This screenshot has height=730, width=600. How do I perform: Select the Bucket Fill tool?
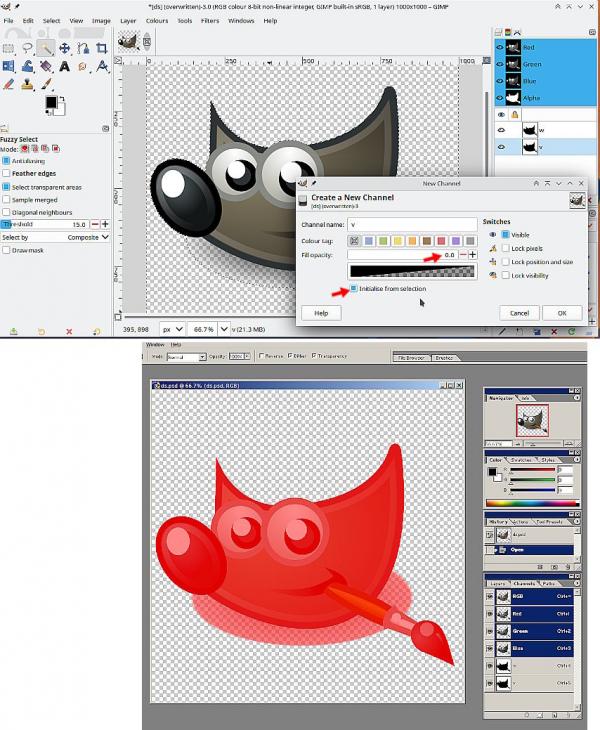point(46,66)
